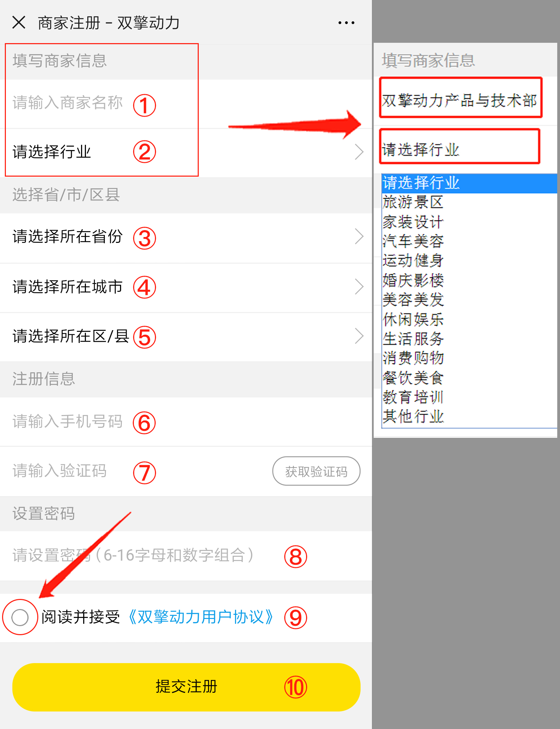Focus the password field 请设置密码
The width and height of the screenshot is (560, 729).
(186, 555)
